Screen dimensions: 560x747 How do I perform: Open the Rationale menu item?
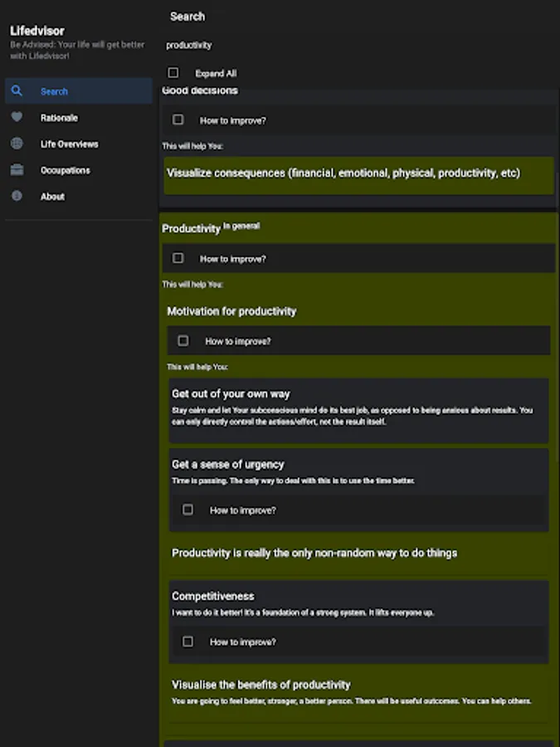[x=59, y=118]
